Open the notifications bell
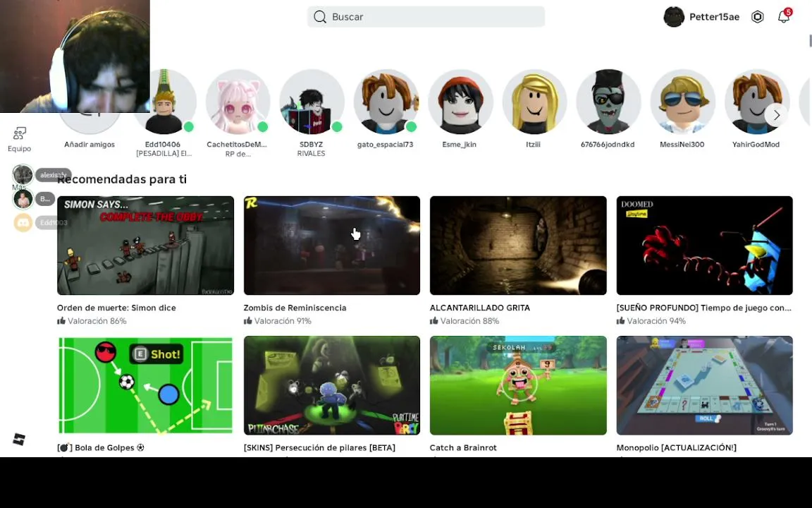This screenshot has width=812, height=508. pos(784,17)
